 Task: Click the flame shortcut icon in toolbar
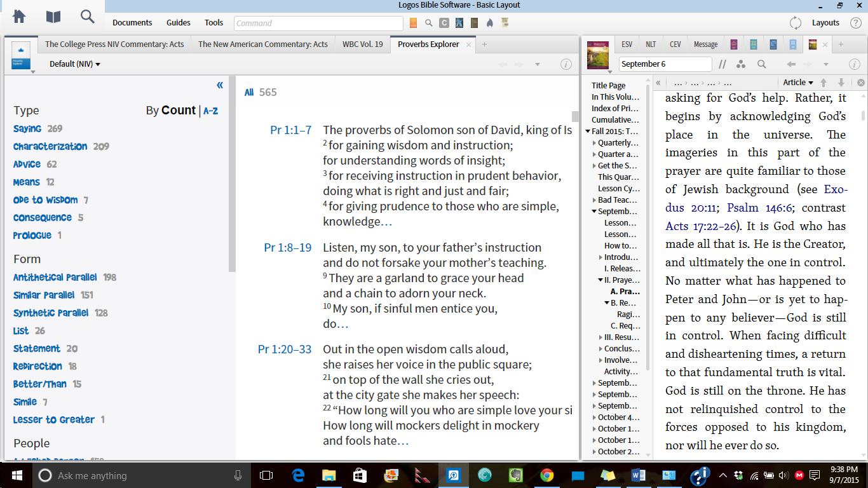[489, 23]
